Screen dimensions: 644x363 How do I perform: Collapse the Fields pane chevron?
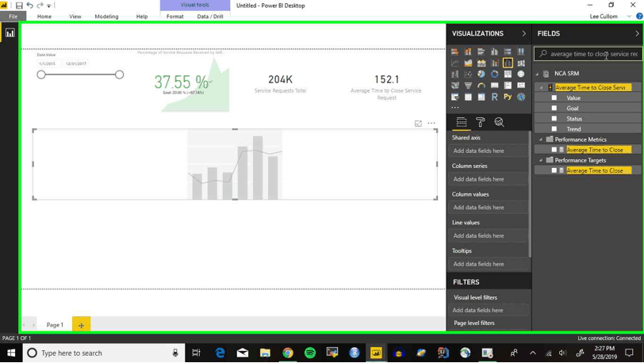637,33
